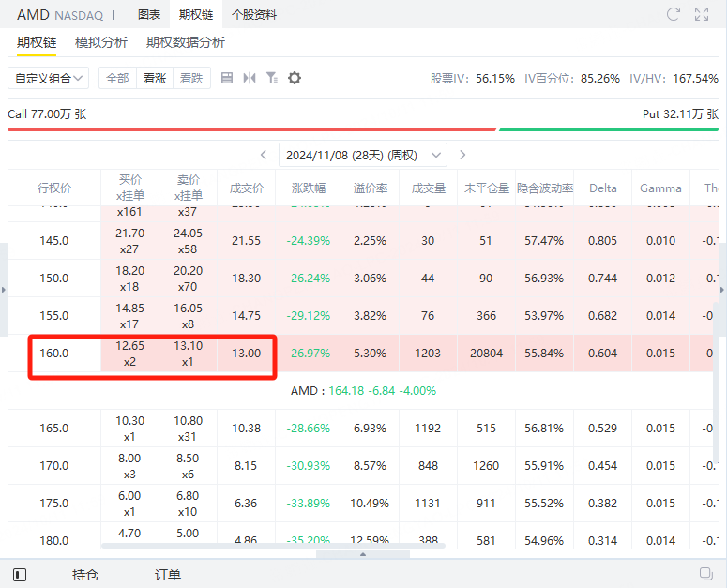The width and height of the screenshot is (727, 588).
Task: Select the 150.0 strike price
Action: [53, 278]
